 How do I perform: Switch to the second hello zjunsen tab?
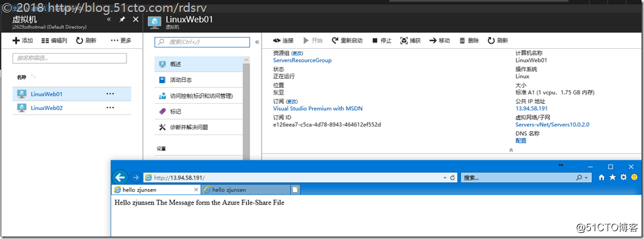(246, 190)
